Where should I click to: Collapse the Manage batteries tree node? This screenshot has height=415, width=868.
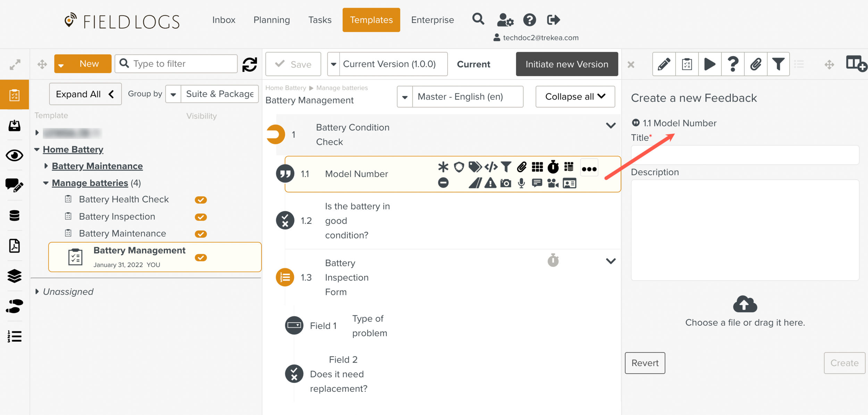(x=46, y=183)
